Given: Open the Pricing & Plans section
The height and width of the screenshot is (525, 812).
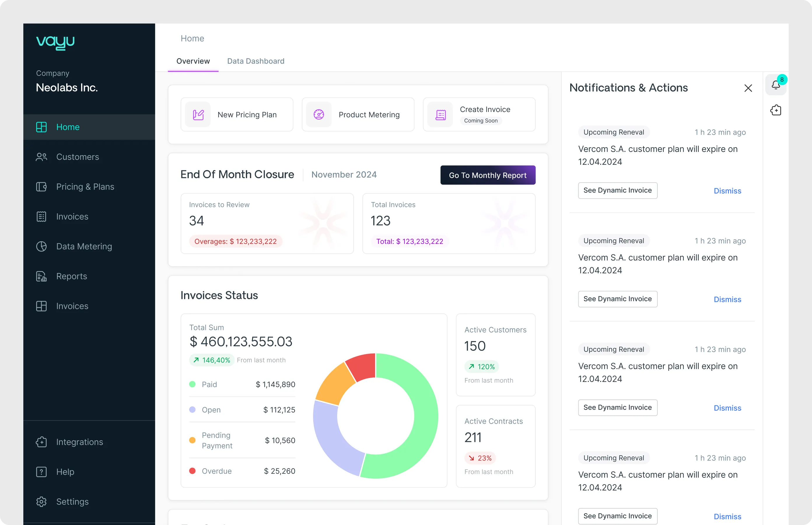Looking at the screenshot, I should [85, 187].
